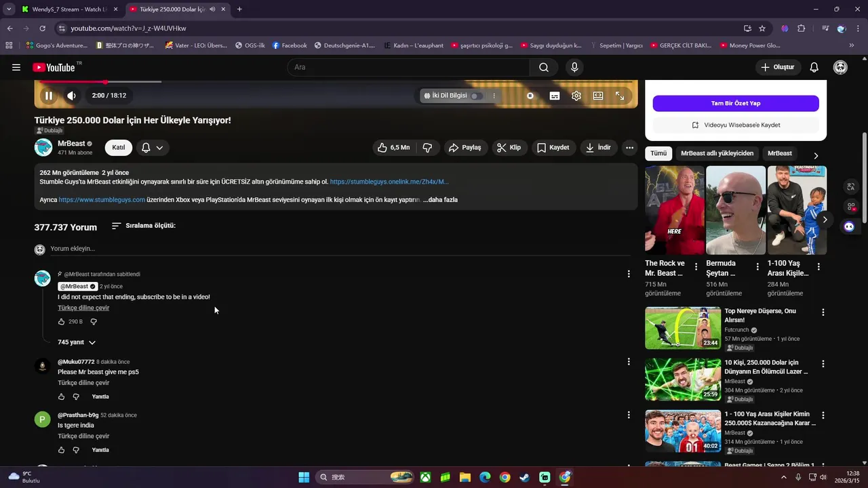Dislike the pinned MrBeast comment

tap(94, 322)
